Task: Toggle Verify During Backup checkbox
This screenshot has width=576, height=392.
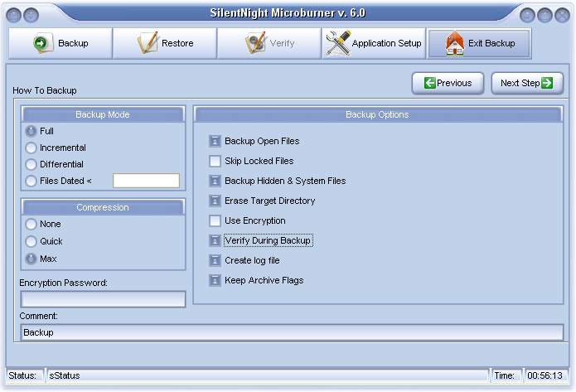Action: (215, 240)
